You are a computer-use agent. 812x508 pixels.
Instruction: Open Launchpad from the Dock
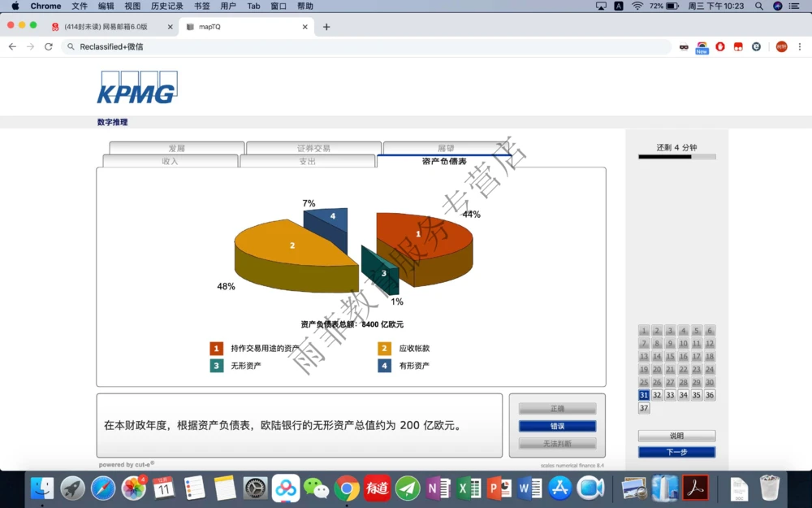click(71, 489)
